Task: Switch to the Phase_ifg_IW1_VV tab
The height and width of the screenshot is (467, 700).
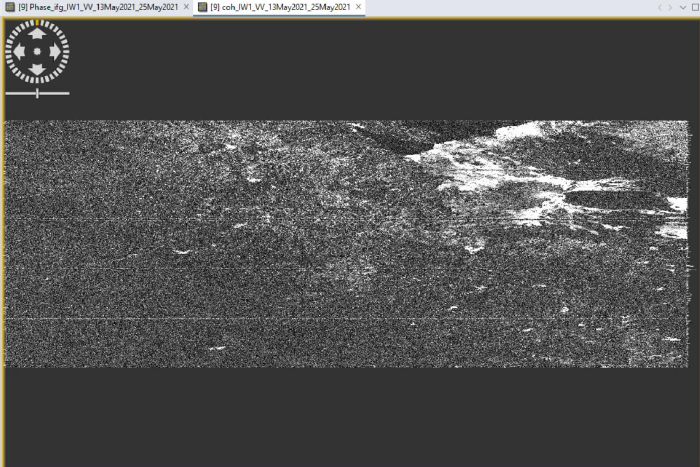Action: point(98,7)
